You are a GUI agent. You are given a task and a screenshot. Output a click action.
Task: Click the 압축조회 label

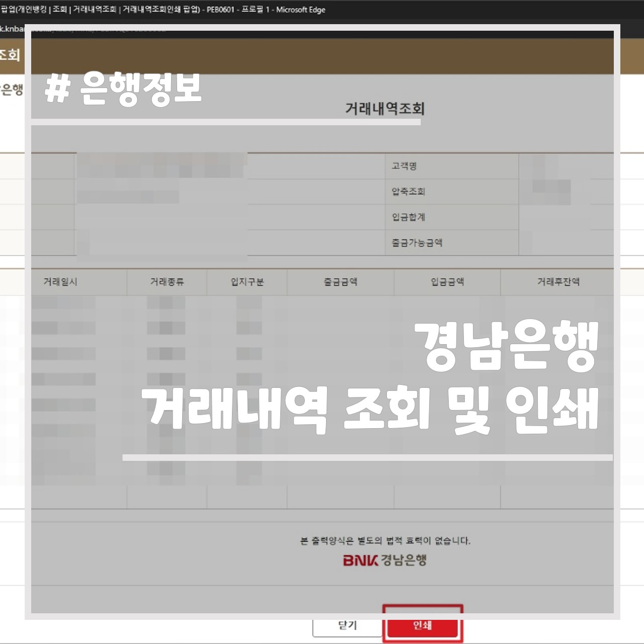point(409,192)
